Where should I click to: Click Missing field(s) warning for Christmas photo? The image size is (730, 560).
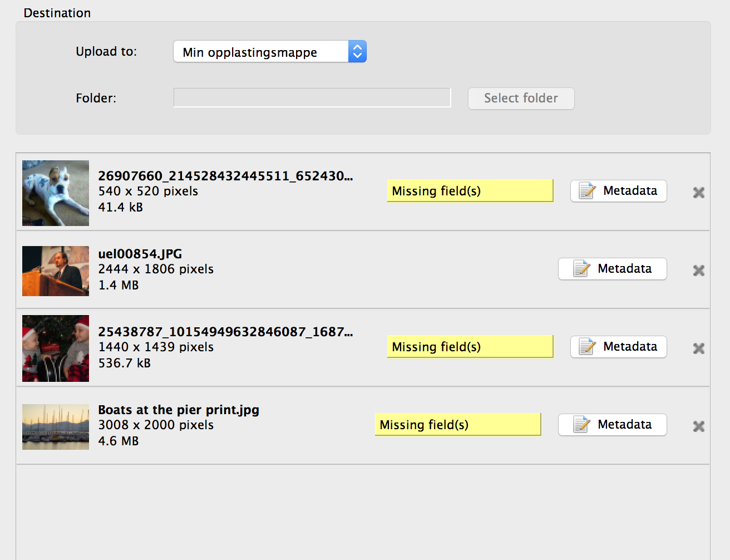tap(470, 347)
